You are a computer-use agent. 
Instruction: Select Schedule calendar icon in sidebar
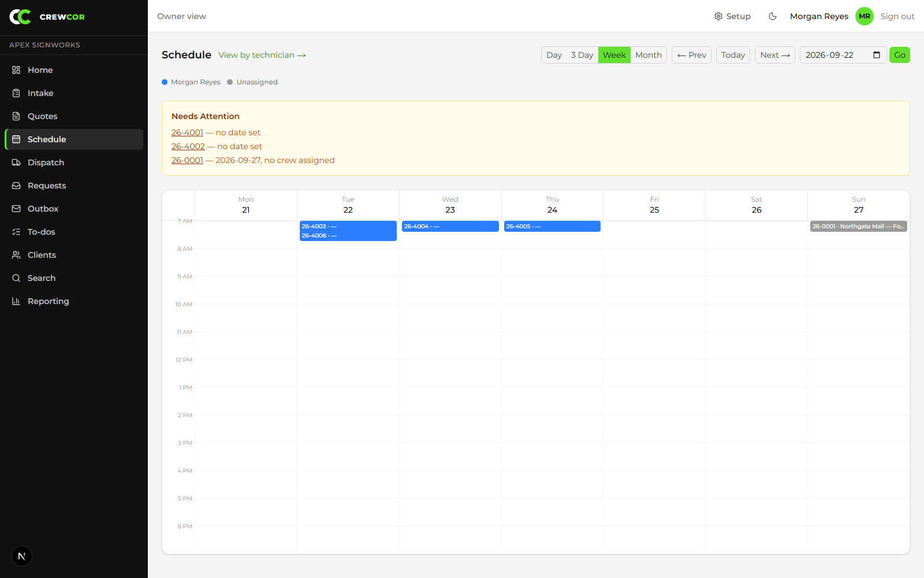(x=16, y=139)
